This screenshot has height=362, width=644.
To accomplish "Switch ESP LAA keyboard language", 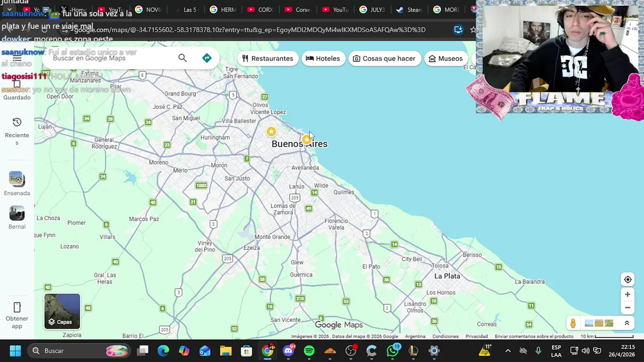I will (556, 351).
